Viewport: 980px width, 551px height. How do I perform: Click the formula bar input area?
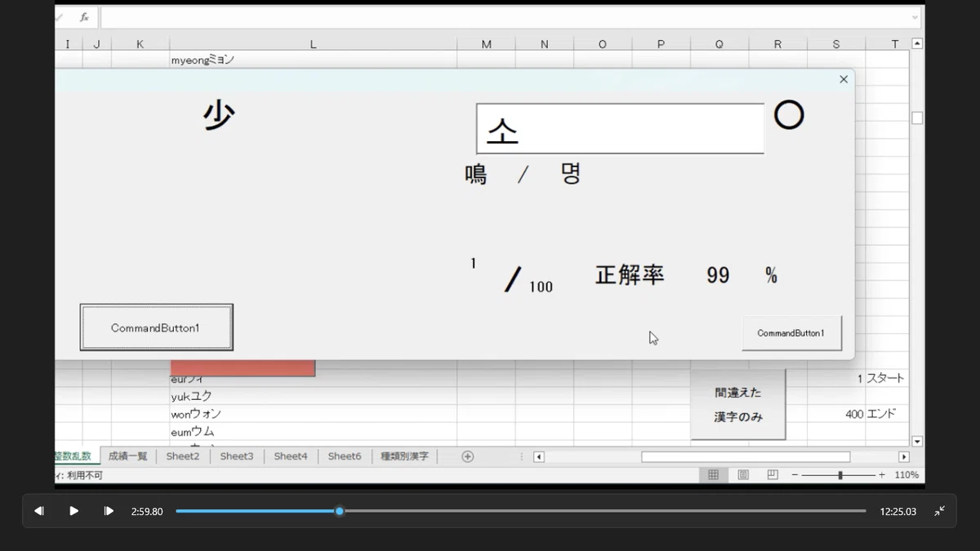click(505, 17)
